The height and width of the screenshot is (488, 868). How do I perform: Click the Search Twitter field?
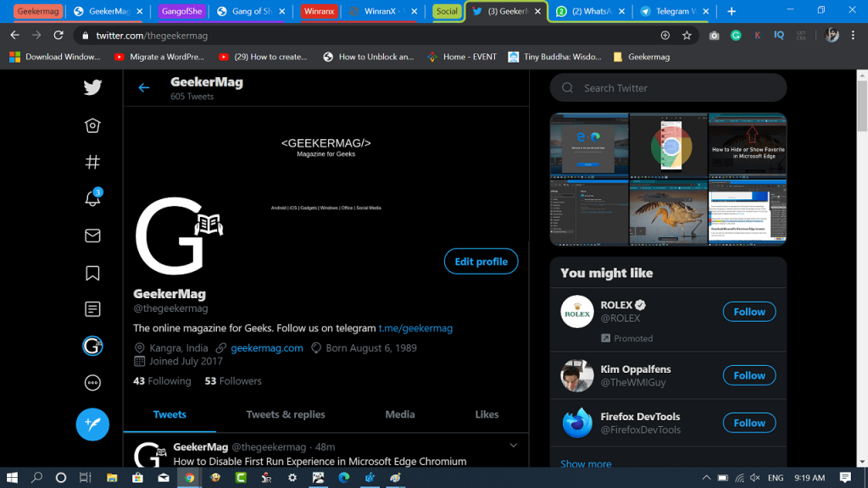point(668,88)
